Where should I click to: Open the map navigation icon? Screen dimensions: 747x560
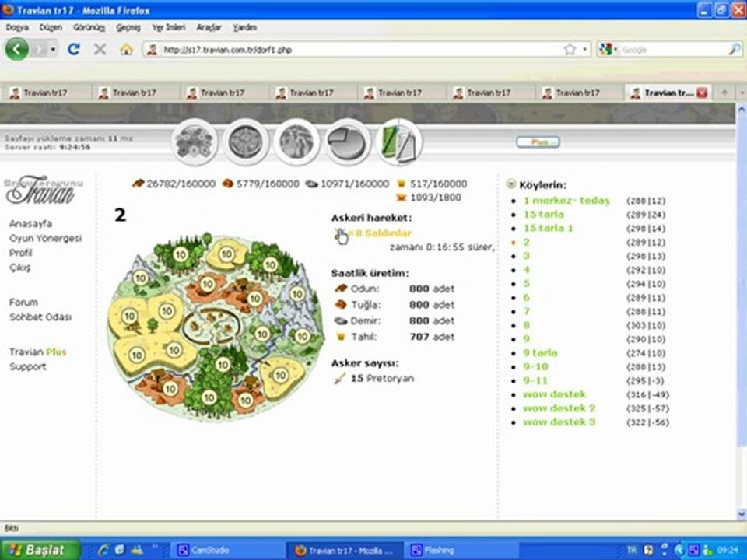click(x=296, y=142)
